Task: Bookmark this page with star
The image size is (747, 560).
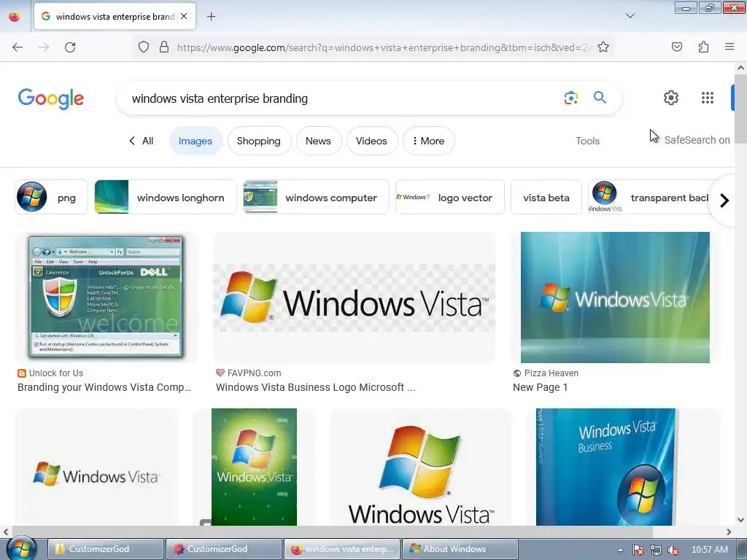Action: (603, 47)
